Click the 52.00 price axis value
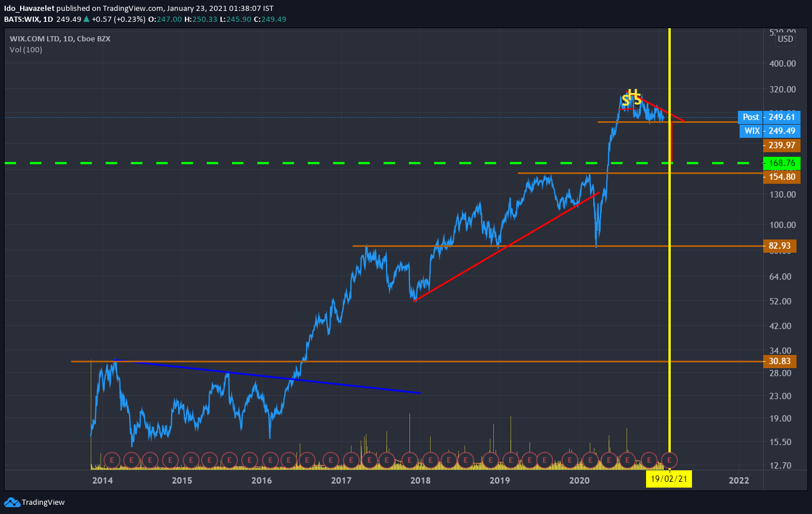 (x=780, y=301)
